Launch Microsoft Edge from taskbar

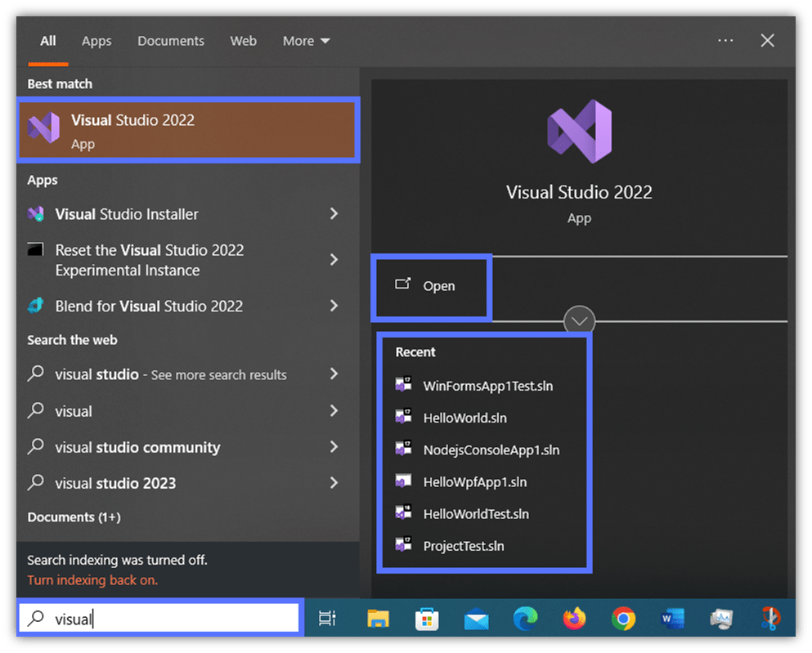pyautogui.click(x=525, y=619)
